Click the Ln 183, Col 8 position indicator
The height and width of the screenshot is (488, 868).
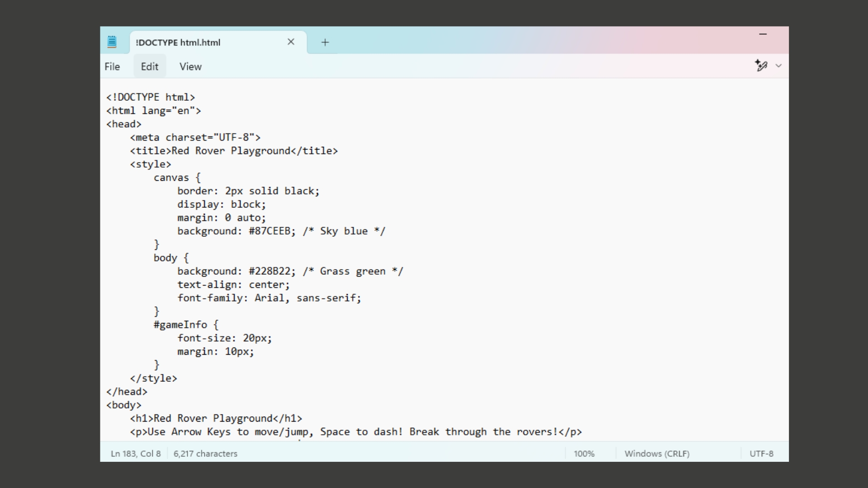click(136, 454)
